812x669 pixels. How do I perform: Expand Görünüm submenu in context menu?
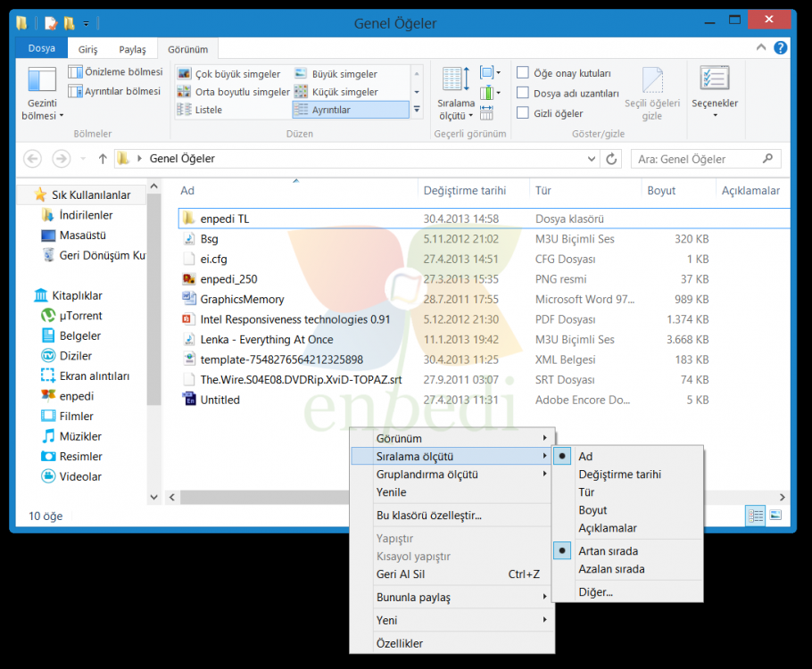point(452,438)
